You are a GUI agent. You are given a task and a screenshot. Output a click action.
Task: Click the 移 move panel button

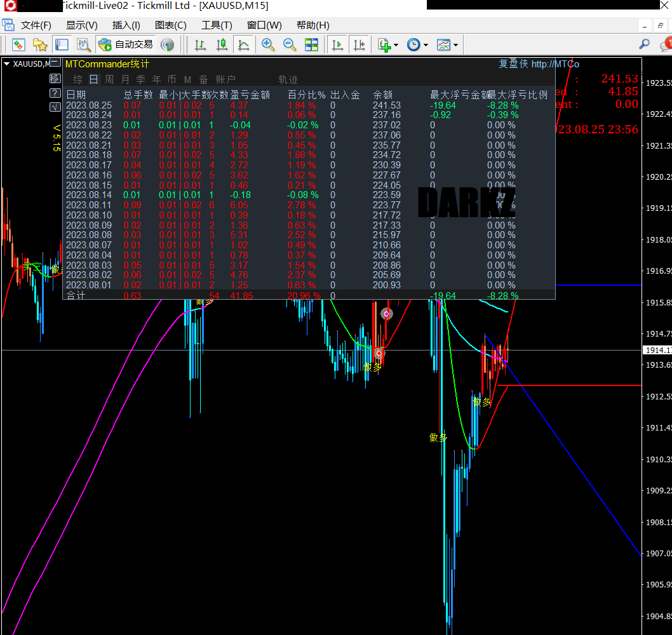click(x=55, y=78)
